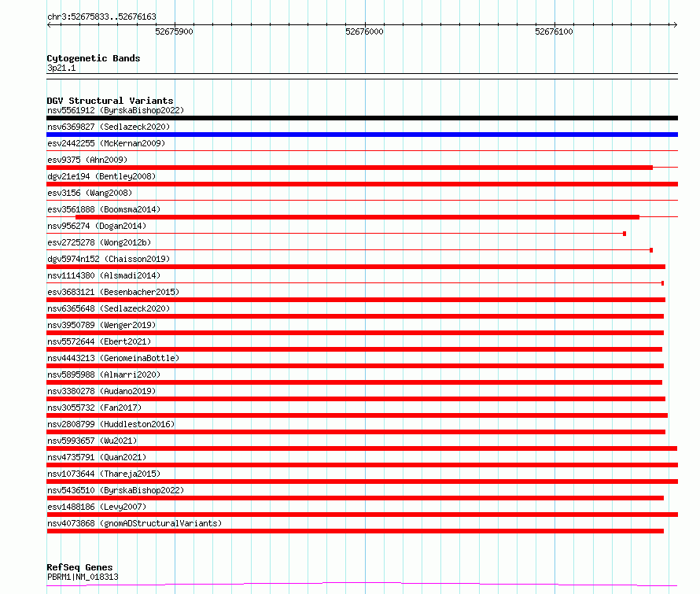Image resolution: width=700 pixels, height=594 pixels.
Task: Click the magenta PBRM1 gene line
Action: (x=362, y=583)
